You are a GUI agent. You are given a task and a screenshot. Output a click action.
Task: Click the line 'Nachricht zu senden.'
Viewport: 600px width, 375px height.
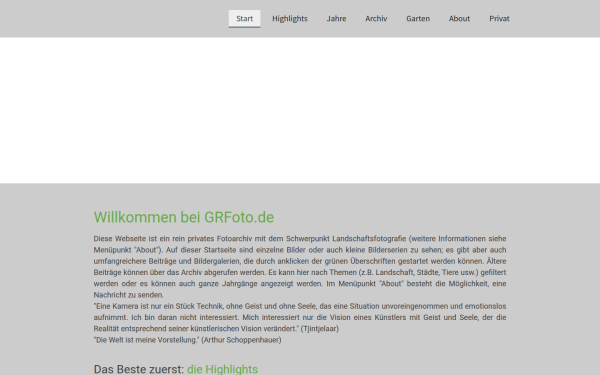pyautogui.click(x=129, y=295)
